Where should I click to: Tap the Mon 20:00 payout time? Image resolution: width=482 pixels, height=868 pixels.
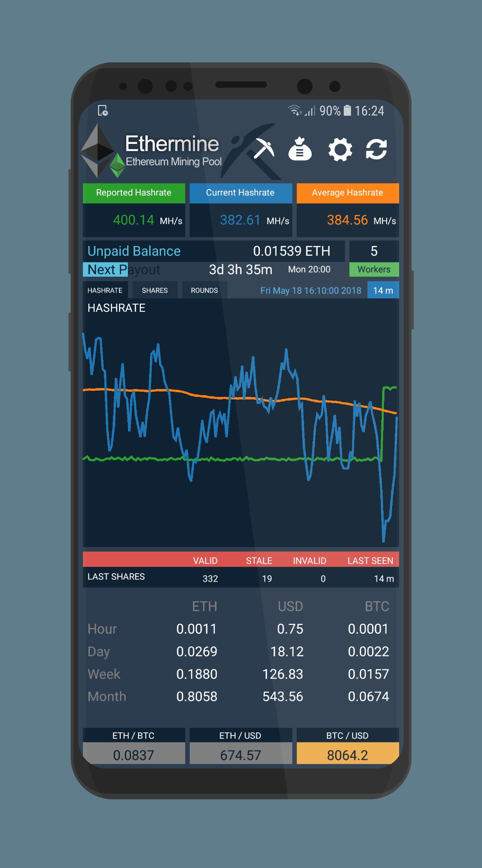point(309,269)
